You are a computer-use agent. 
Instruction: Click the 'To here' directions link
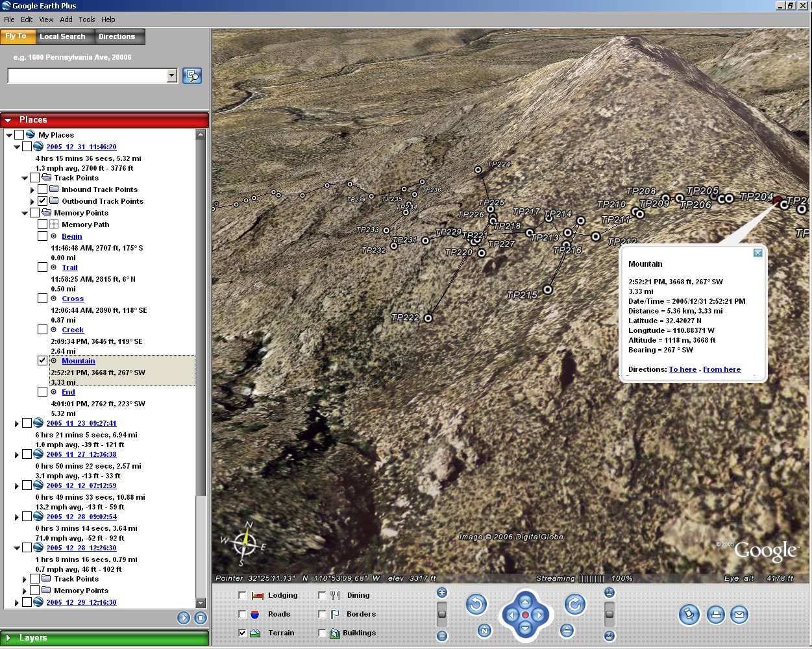coord(683,369)
